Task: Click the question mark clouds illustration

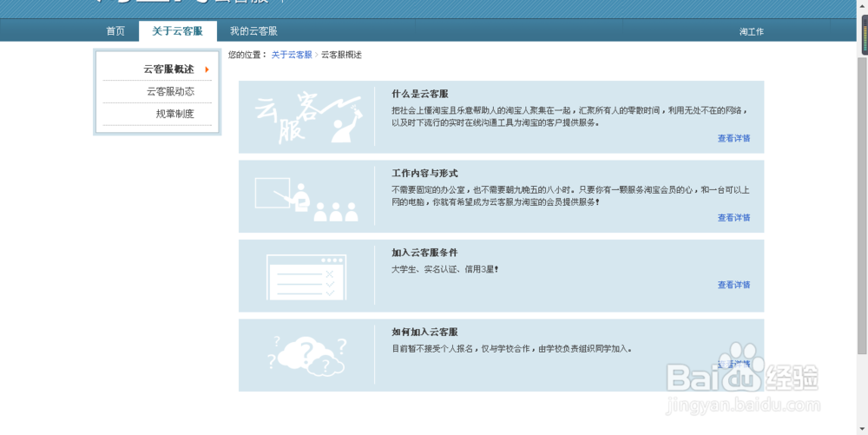Action: [307, 356]
